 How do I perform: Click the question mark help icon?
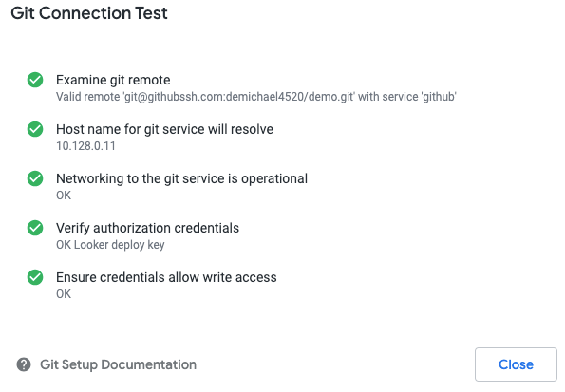pos(24,364)
